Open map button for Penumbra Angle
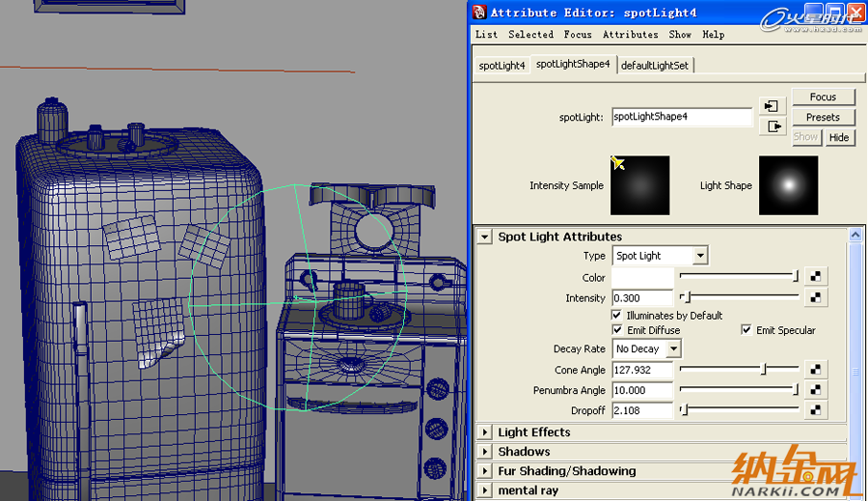 [815, 390]
